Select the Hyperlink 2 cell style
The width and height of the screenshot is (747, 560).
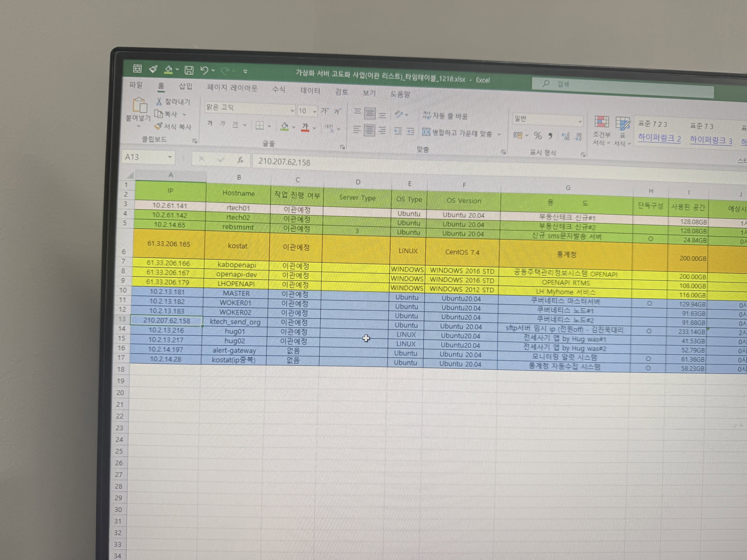[x=659, y=138]
